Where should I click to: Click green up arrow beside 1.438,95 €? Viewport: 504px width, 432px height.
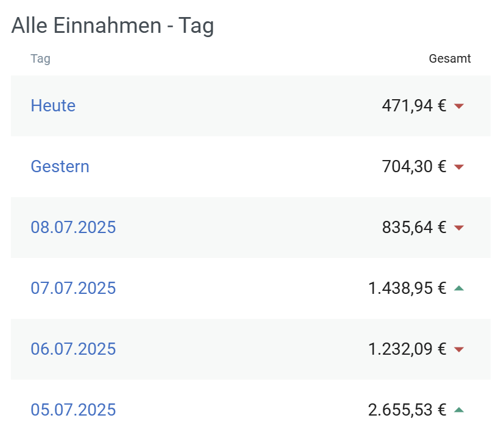tap(459, 288)
